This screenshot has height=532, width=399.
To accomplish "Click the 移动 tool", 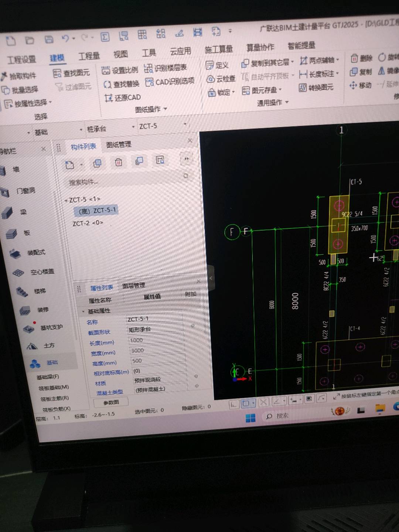I will point(360,85).
